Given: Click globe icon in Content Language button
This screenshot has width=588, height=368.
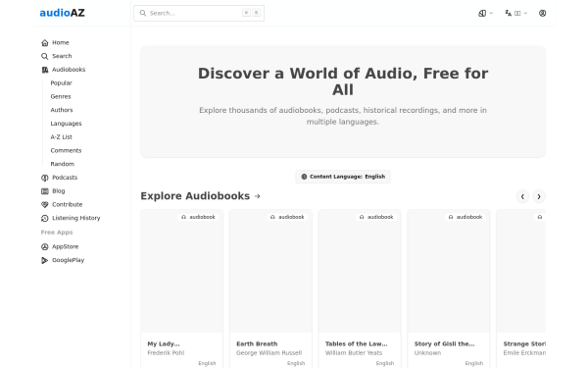Looking at the screenshot, I should point(304,177).
